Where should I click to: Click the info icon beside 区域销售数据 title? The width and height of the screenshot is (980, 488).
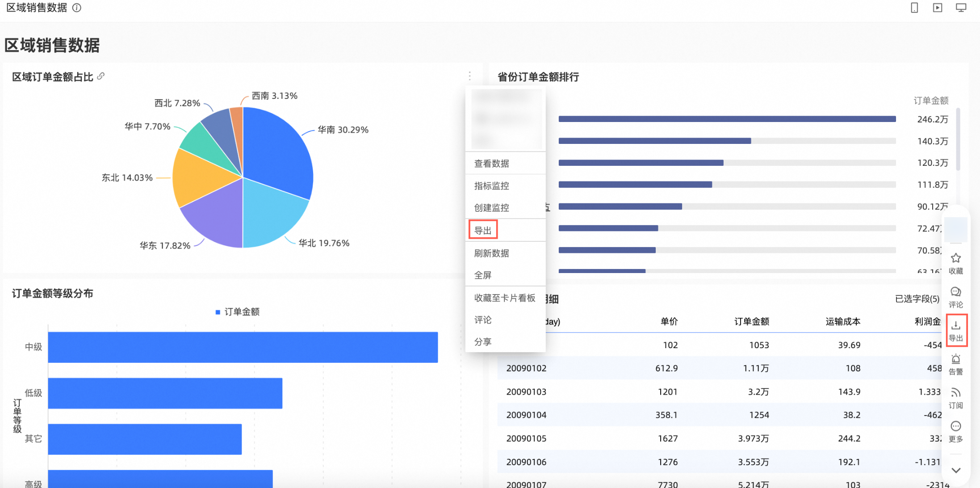click(x=77, y=8)
